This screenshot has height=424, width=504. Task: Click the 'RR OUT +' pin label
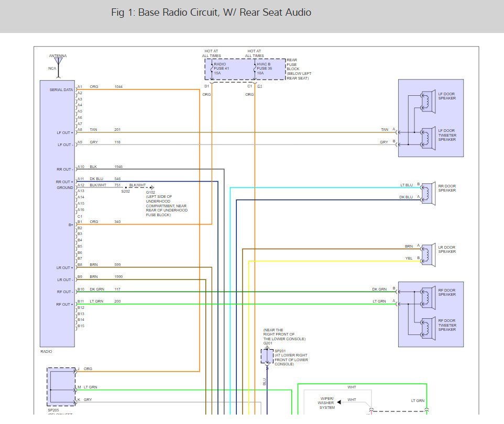click(x=64, y=182)
